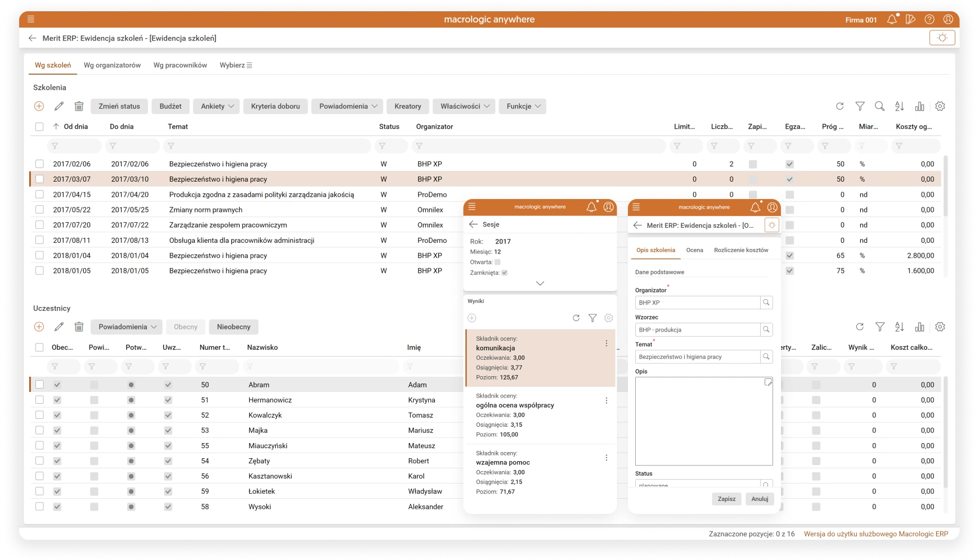Edit participant with pencil icon in Uczestnicy
This screenshot has height=560, width=979.
click(x=59, y=327)
